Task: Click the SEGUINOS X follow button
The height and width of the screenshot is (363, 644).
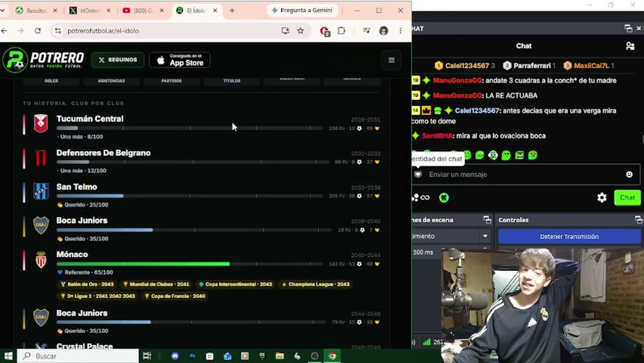Action: pos(118,60)
